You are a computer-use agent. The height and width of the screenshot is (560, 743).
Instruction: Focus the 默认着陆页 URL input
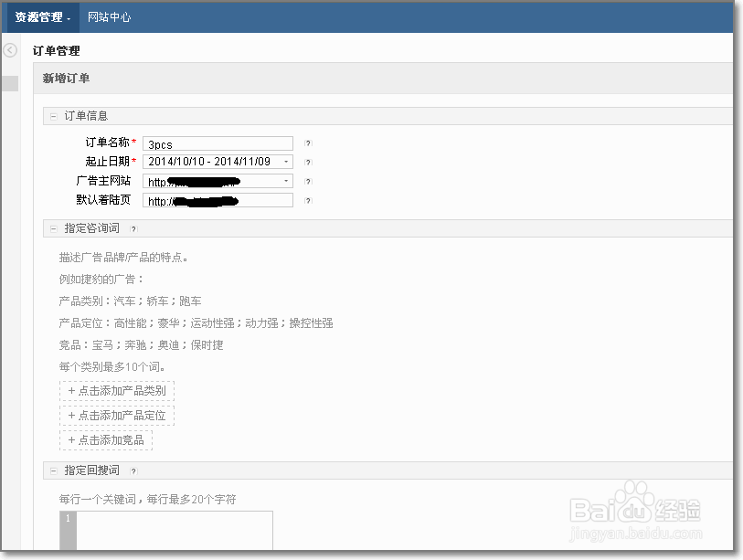(218, 200)
